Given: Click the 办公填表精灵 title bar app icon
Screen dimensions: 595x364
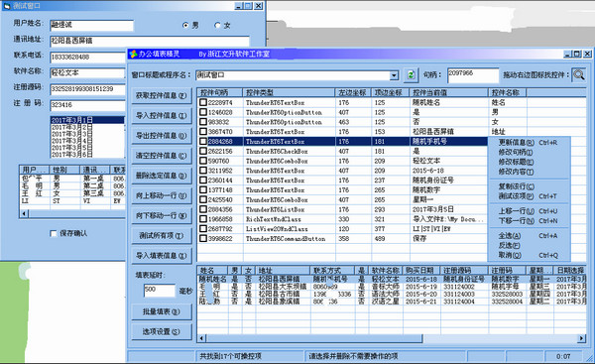Looking at the screenshot, I should (x=133, y=54).
